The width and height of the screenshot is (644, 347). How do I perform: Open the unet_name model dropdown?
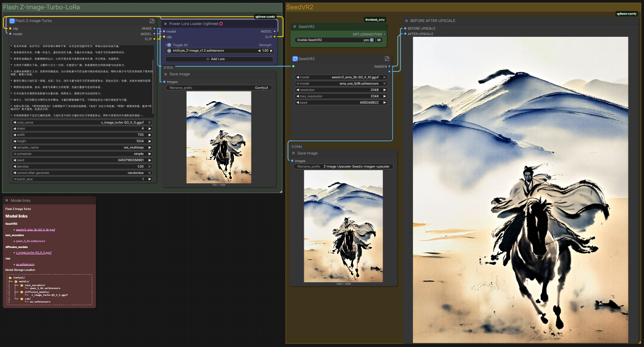tap(83, 122)
